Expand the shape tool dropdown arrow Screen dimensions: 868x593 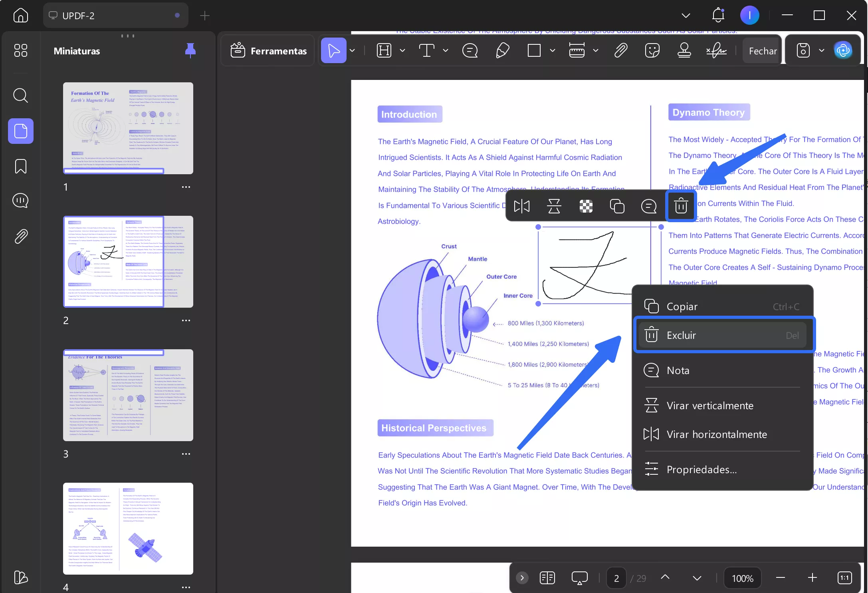click(x=553, y=50)
